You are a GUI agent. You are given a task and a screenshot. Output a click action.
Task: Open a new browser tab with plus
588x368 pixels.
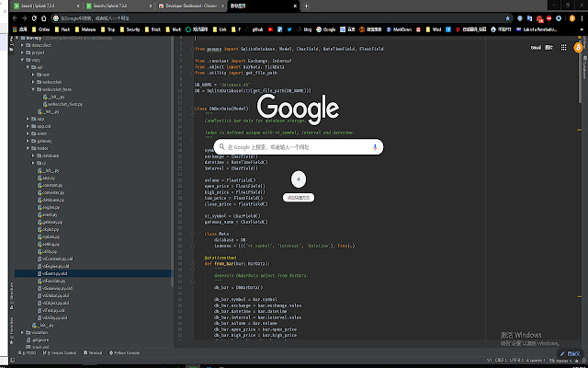click(306, 6)
